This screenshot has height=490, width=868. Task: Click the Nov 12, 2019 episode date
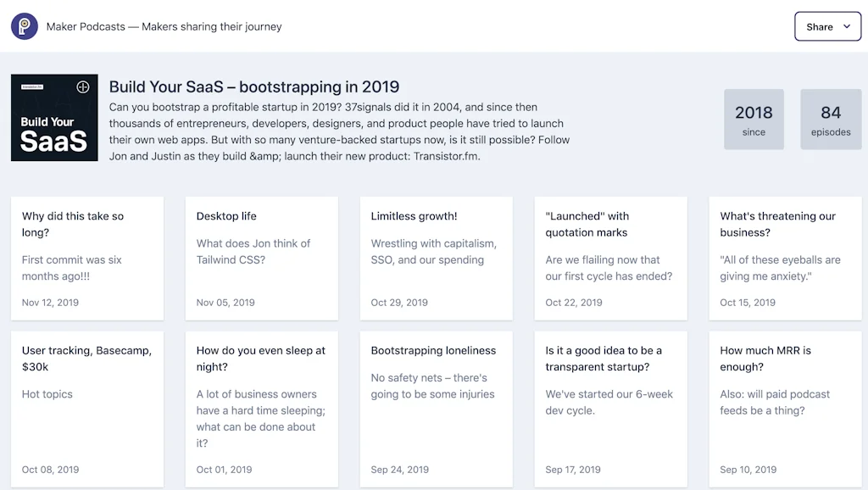[51, 302]
